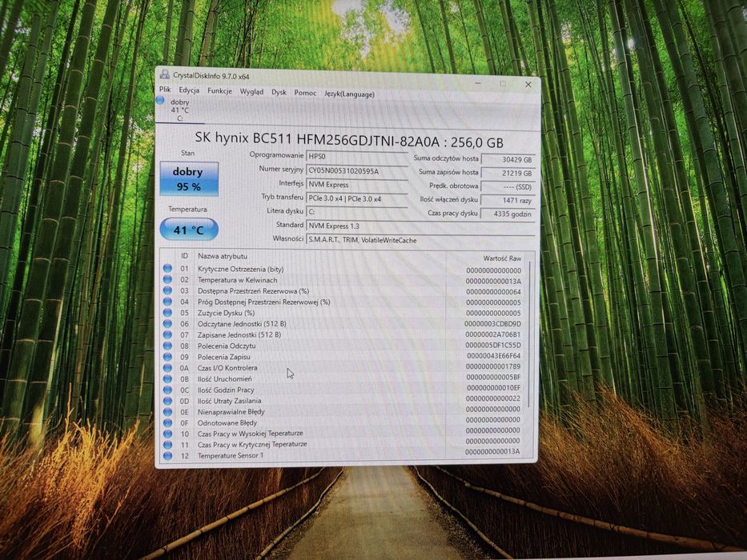Click the Interfejs field NVM Express

pos(357,185)
